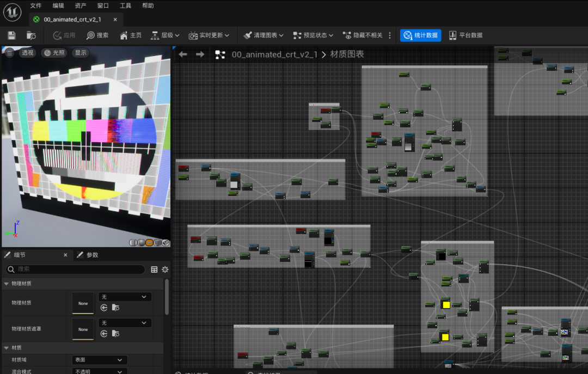This screenshot has width=588, height=374.
Task: Open the 材质域 dropdown showing 表面
Action: pyautogui.click(x=100, y=360)
